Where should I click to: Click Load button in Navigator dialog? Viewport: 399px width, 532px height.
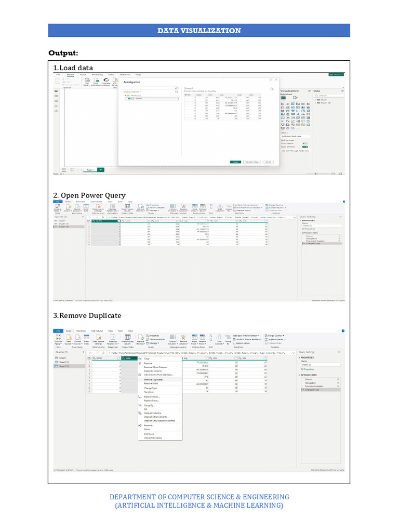click(x=235, y=162)
